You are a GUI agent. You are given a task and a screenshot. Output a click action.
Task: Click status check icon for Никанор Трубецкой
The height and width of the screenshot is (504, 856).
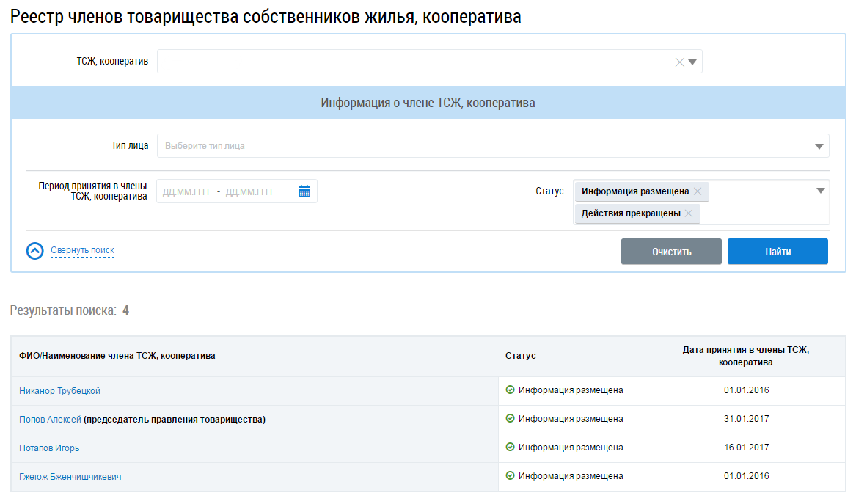pyautogui.click(x=511, y=390)
